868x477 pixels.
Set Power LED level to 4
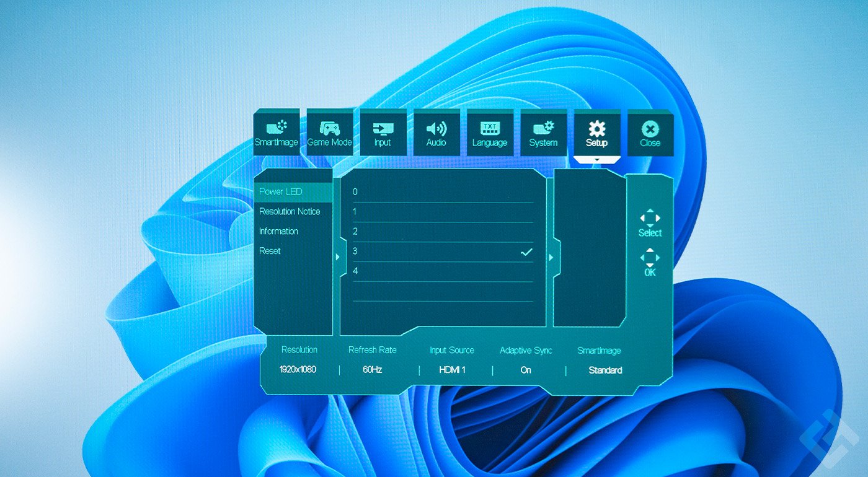(x=443, y=271)
